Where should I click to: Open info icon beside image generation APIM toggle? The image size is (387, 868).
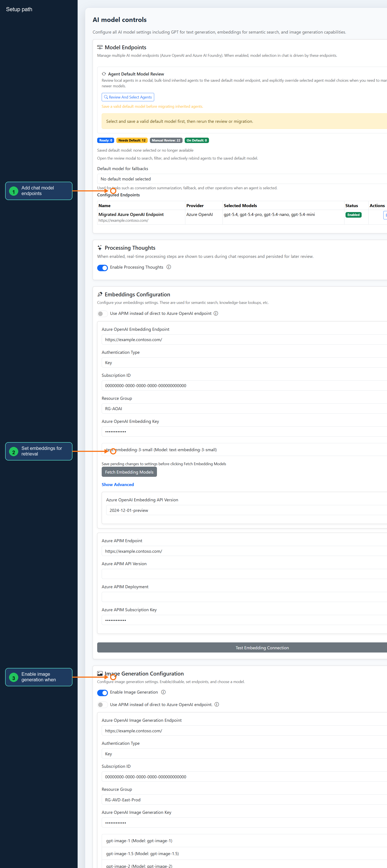pyautogui.click(x=217, y=705)
